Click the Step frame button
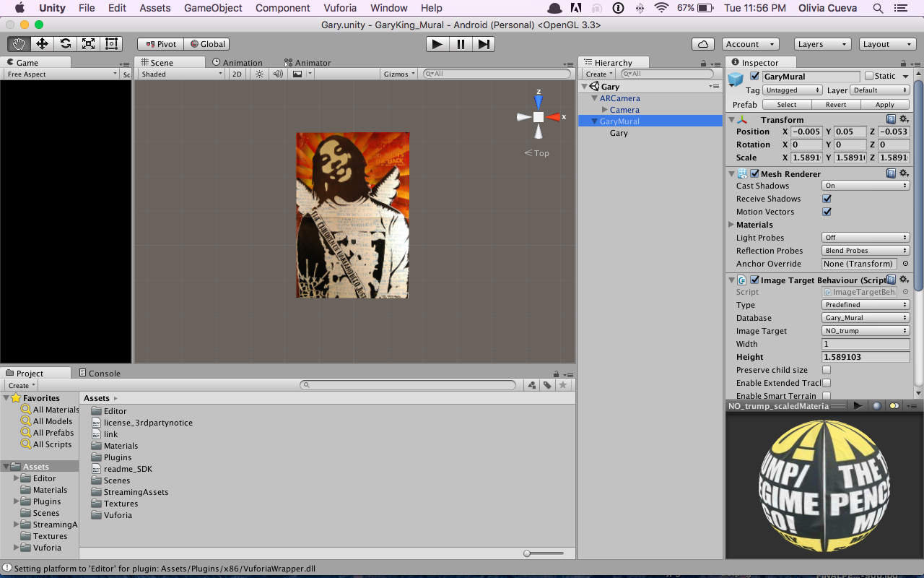Viewport: 924px width, 578px height. (x=483, y=44)
